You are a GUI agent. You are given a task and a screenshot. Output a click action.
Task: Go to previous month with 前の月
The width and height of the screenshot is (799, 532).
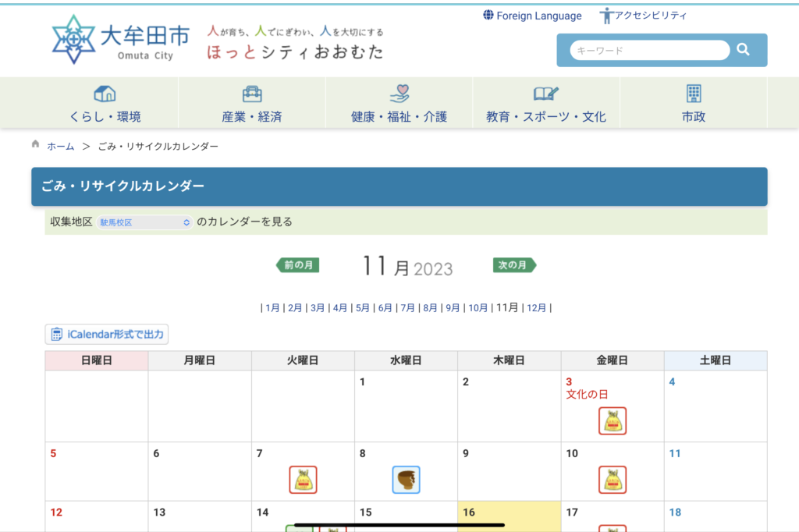[x=298, y=265]
